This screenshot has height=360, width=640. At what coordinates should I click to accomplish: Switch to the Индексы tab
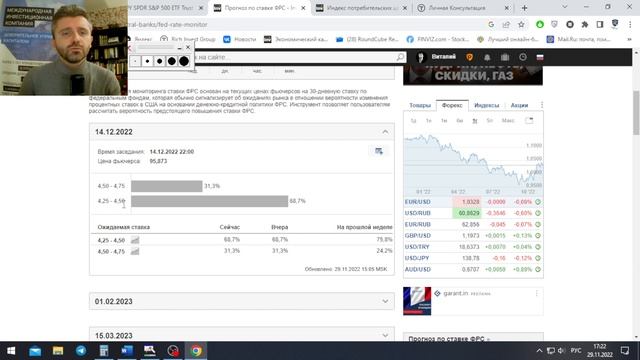point(487,105)
